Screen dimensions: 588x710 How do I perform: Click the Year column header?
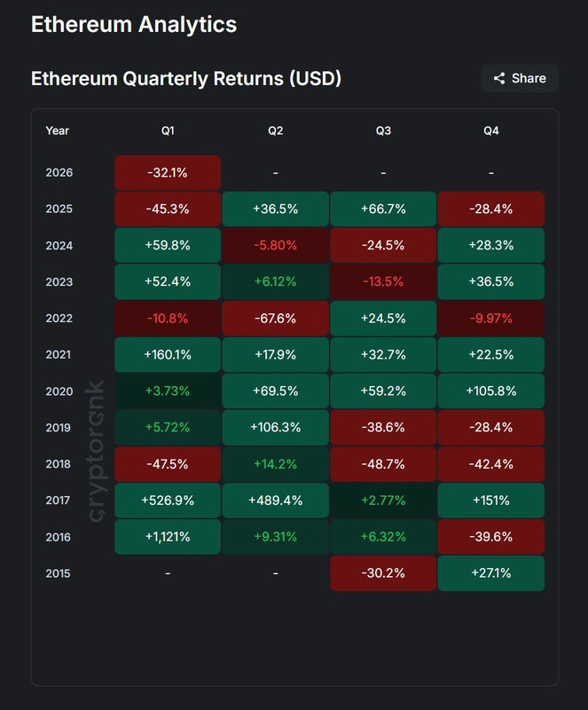point(58,130)
